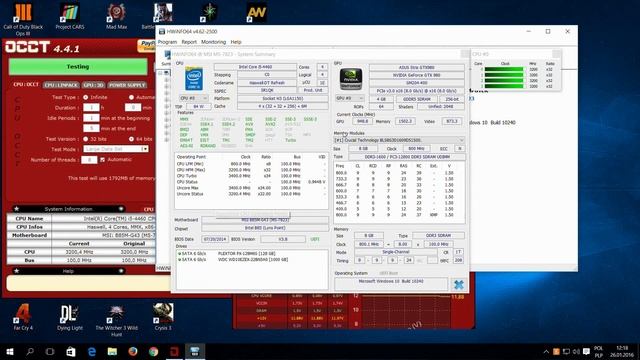Open the CPU #0 selector dropdown
This screenshot has width=640, height=360.
(x=193, y=98)
